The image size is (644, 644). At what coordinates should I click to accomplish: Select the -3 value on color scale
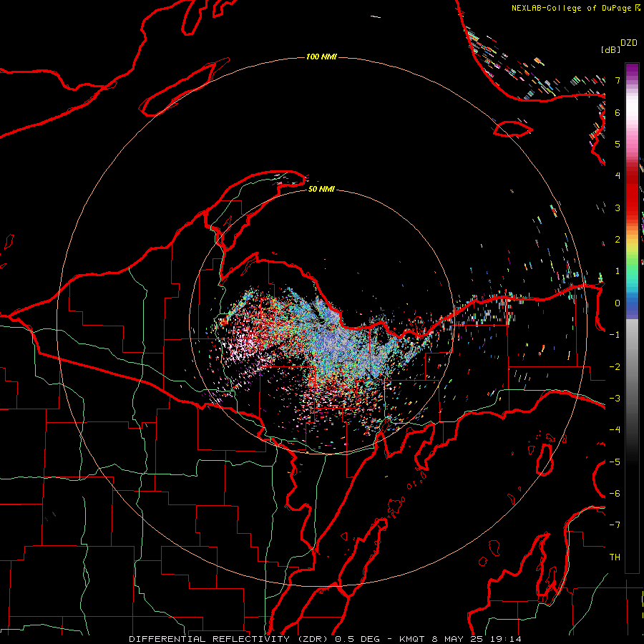tap(615, 399)
